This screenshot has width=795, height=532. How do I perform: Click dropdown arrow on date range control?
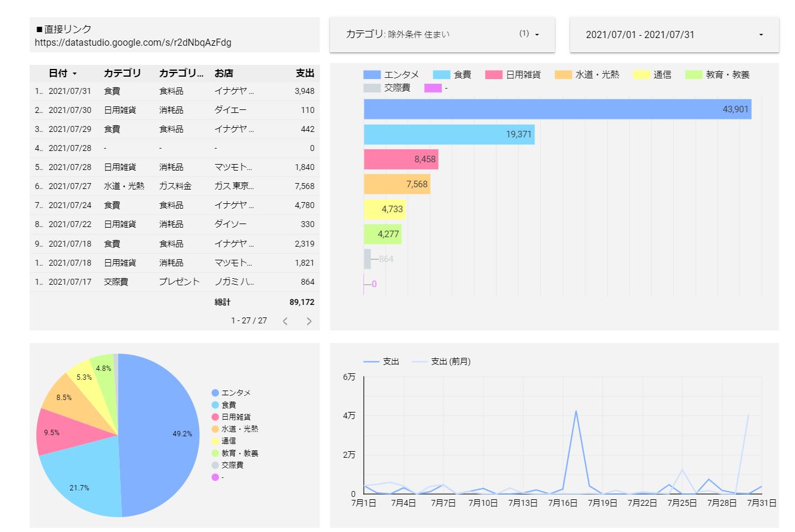pyautogui.click(x=761, y=35)
